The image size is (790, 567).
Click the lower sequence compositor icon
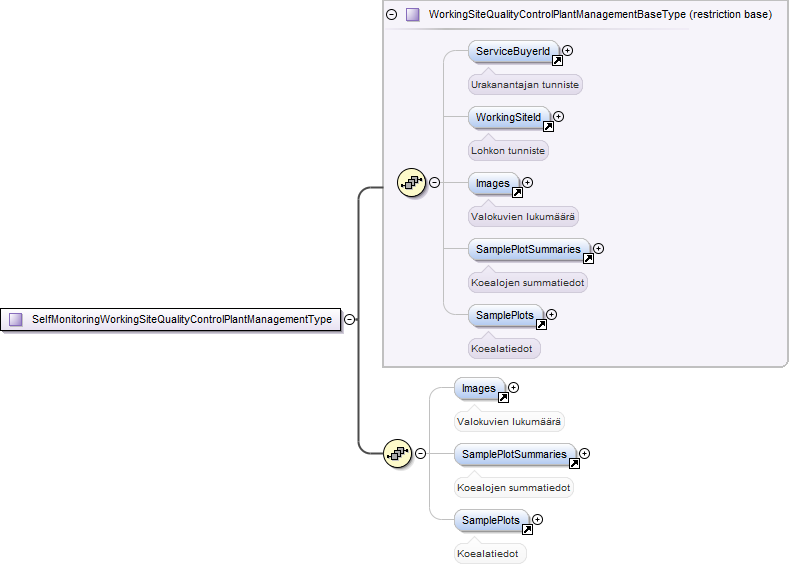(x=397, y=453)
